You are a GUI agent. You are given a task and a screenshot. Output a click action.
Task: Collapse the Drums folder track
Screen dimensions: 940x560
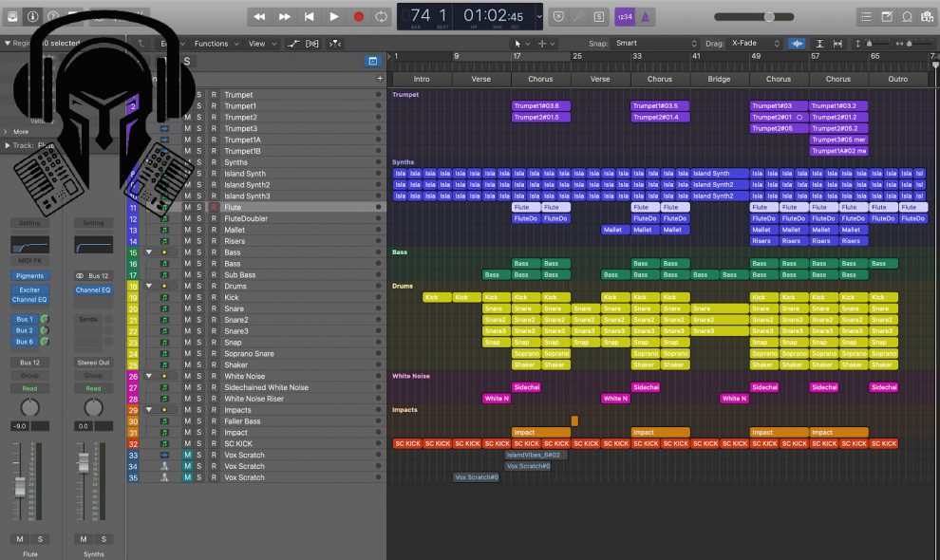tap(149, 286)
